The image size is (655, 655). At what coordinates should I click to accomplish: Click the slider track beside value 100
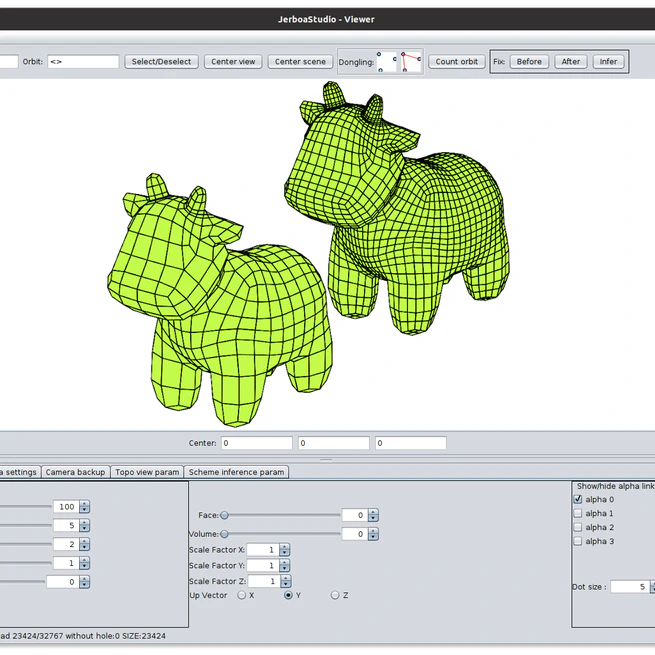[x=25, y=507]
